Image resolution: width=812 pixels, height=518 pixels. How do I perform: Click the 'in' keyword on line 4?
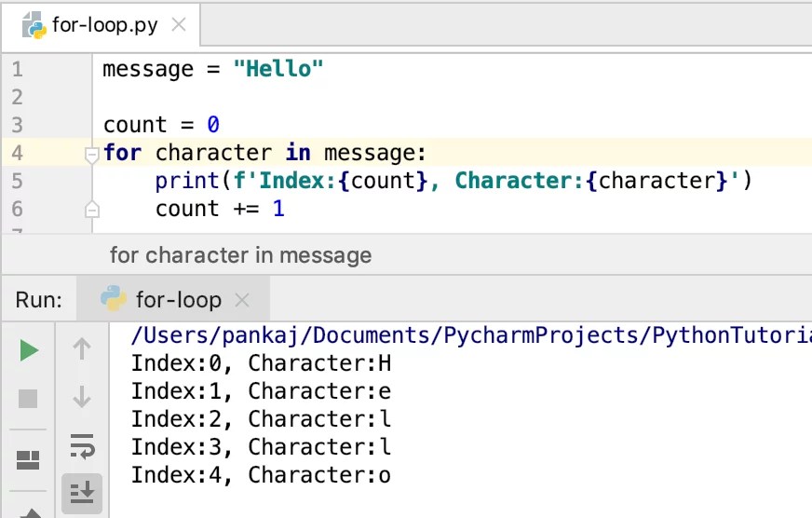click(x=298, y=153)
